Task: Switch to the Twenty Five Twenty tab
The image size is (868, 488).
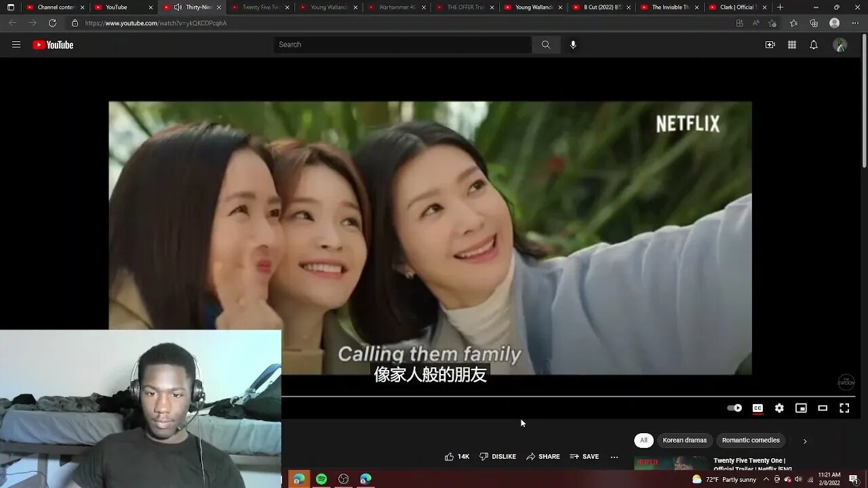Action: coord(260,7)
